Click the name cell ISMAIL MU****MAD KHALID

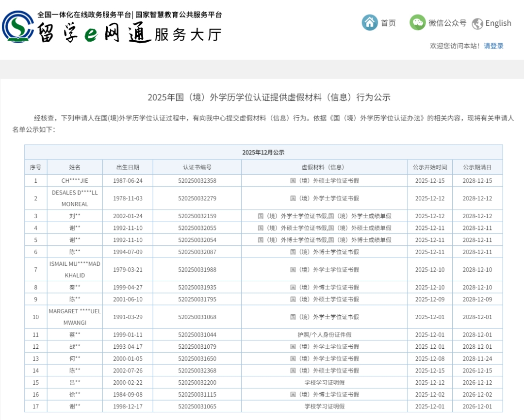(x=75, y=269)
